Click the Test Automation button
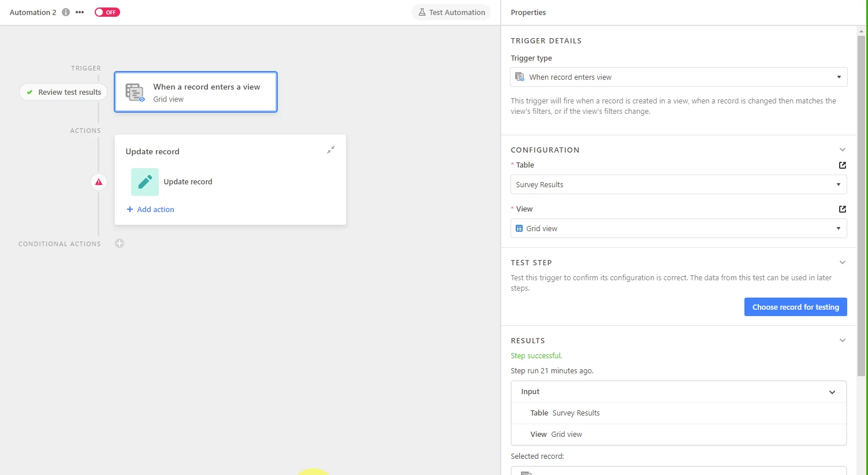Viewport: 868px width, 475px height. [451, 12]
